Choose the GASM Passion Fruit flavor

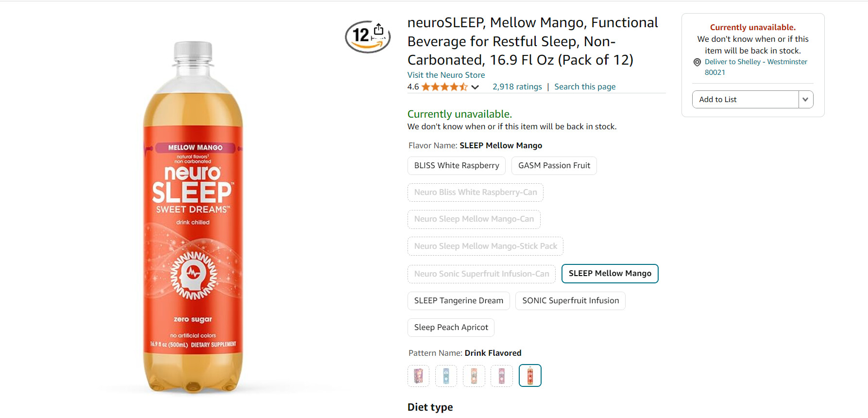(x=554, y=166)
